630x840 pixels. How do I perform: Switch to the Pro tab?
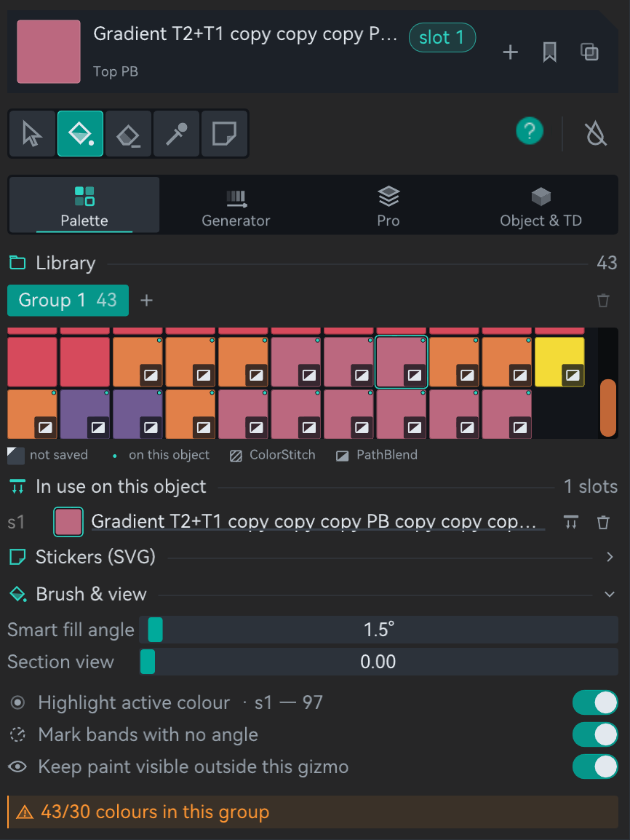coord(388,205)
